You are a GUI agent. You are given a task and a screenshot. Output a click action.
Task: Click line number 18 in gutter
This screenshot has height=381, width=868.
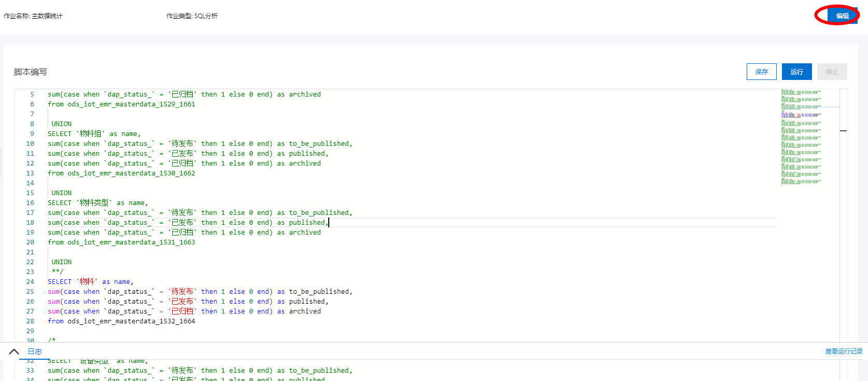30,223
